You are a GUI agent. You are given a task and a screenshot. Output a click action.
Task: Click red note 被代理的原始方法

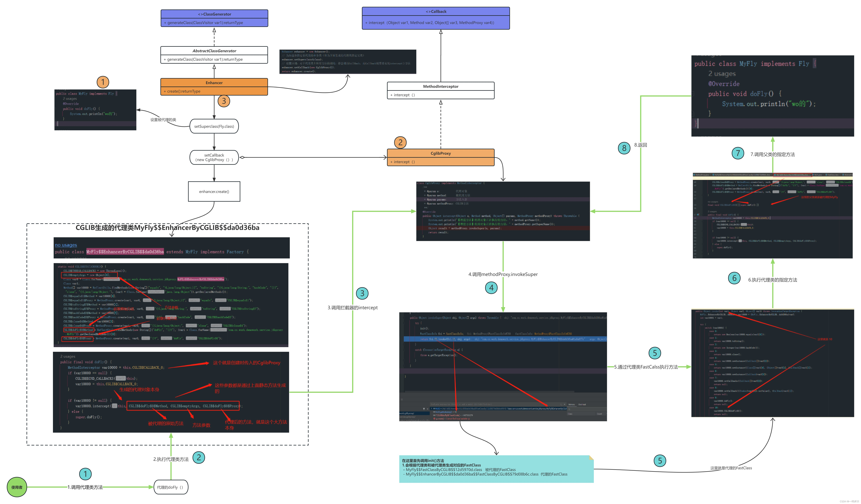[166, 423]
